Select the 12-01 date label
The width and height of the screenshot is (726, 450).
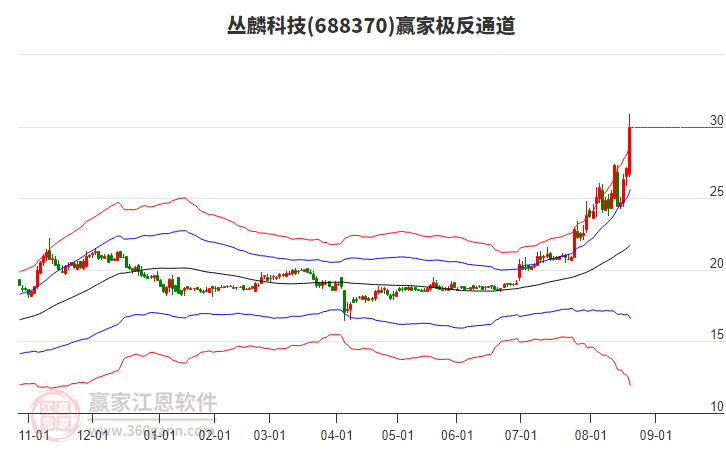[93, 436]
